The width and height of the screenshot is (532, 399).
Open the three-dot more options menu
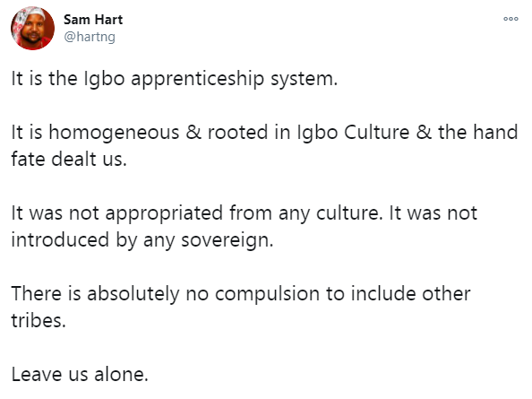pyautogui.click(x=511, y=19)
